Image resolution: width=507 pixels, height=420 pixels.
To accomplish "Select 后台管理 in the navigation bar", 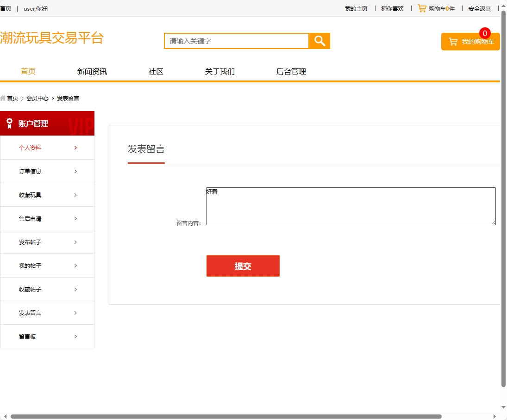I will pyautogui.click(x=291, y=72).
